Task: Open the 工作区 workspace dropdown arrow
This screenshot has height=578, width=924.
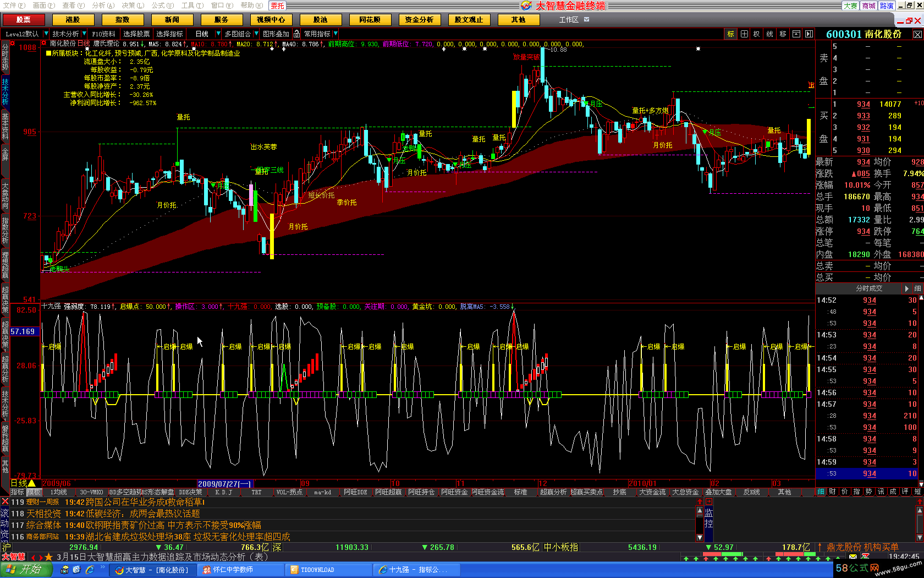Action: coord(586,19)
